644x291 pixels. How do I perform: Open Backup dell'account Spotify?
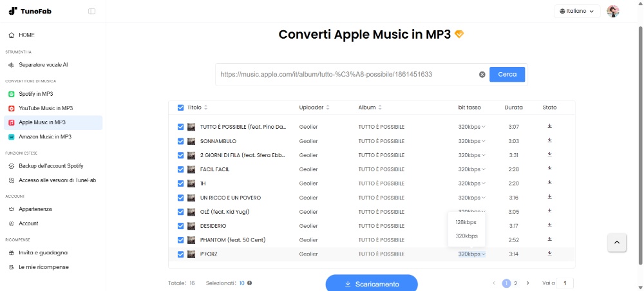click(53, 166)
